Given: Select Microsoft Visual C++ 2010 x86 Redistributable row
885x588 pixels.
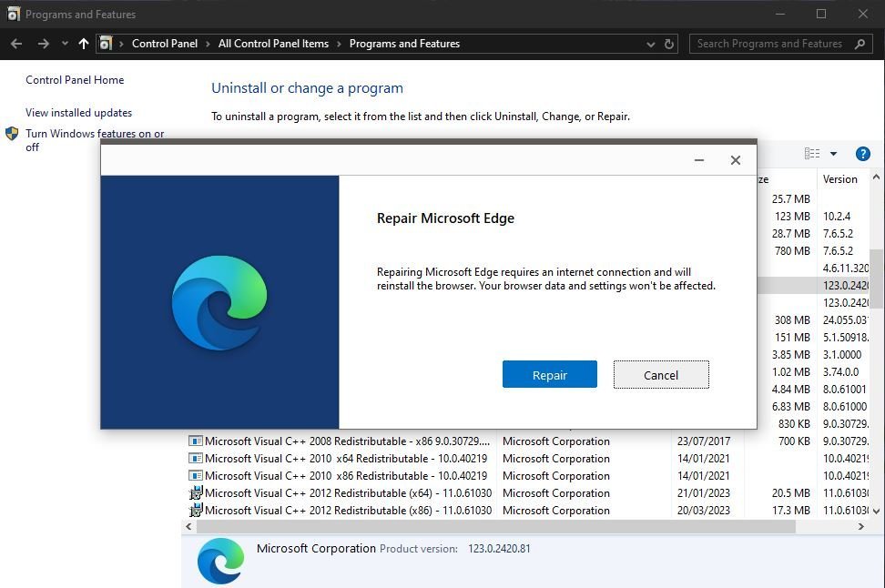Looking at the screenshot, I should coord(527,476).
